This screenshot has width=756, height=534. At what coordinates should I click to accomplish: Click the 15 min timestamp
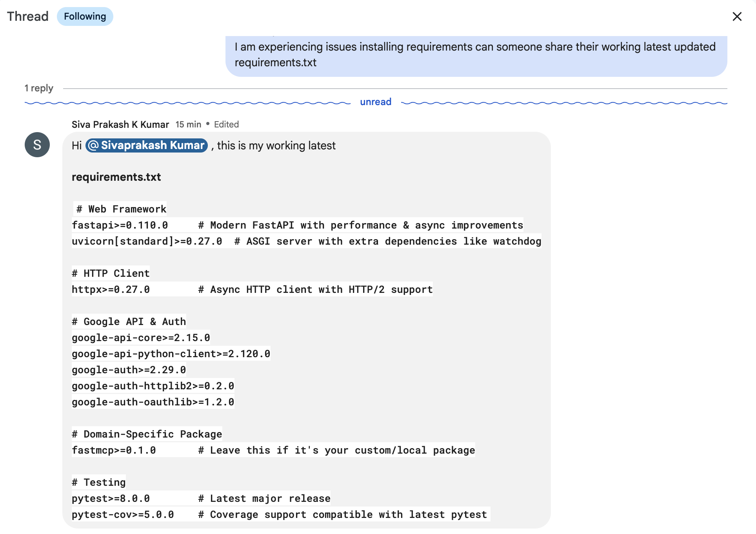click(188, 124)
